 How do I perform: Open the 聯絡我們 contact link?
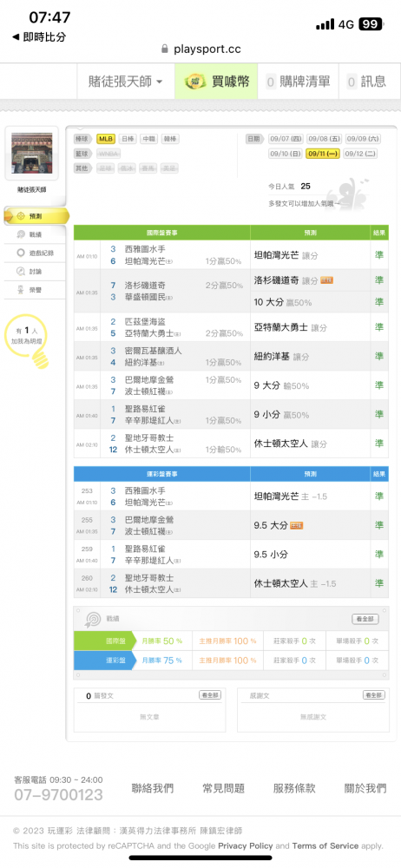pos(152,788)
